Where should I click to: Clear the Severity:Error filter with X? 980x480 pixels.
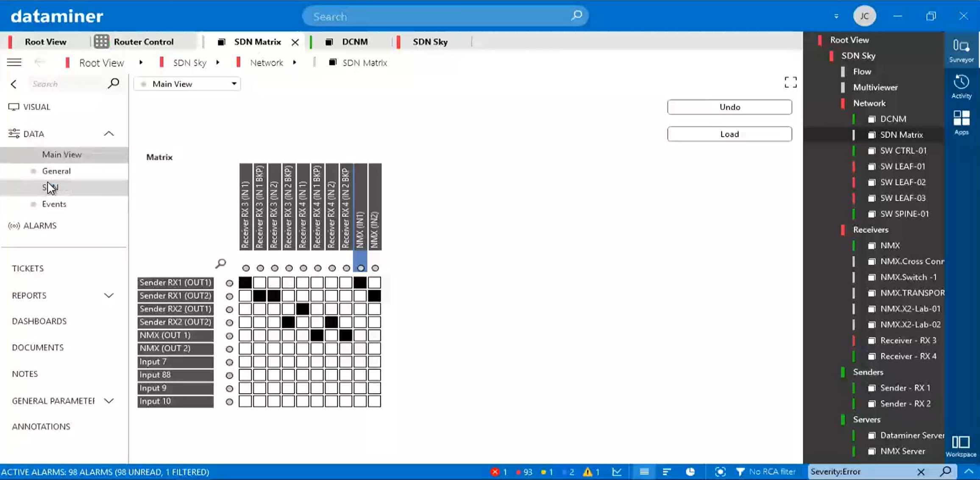point(921,472)
